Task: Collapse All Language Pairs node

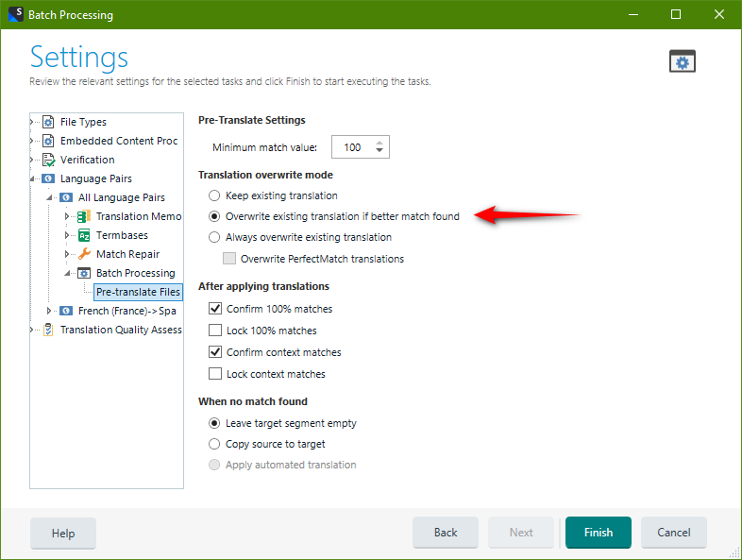Action: point(49,198)
